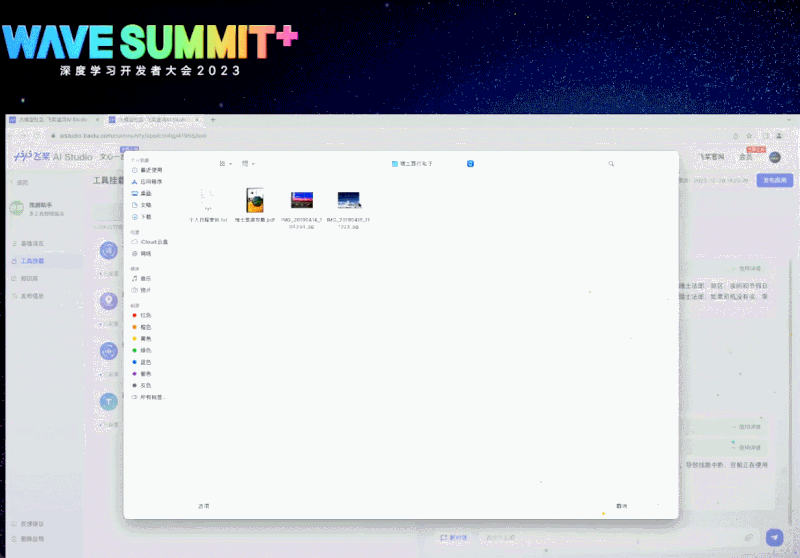The height and width of the screenshot is (558, 800).
Task: Open the grouping options dropdown
Action: [249, 163]
